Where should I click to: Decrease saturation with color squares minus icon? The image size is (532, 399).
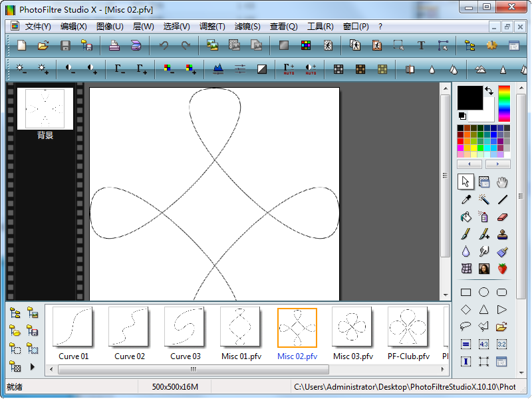pos(169,69)
